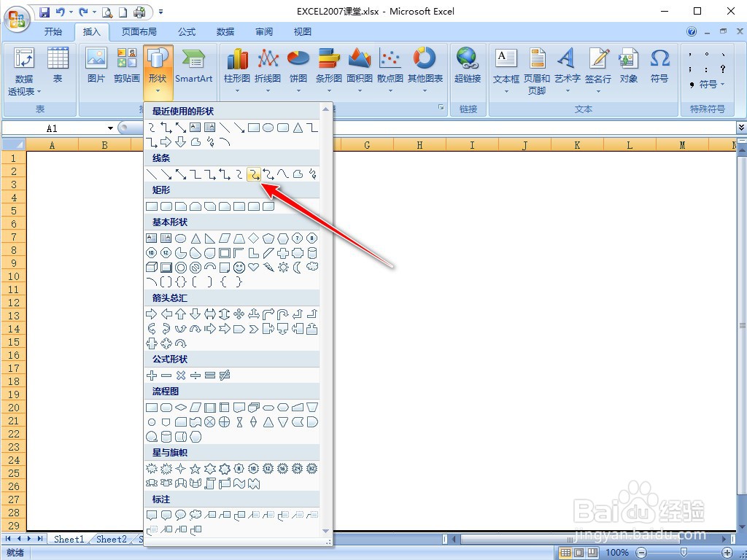Choose the wave flag shape
This screenshot has width=747, height=560.
coord(239,484)
